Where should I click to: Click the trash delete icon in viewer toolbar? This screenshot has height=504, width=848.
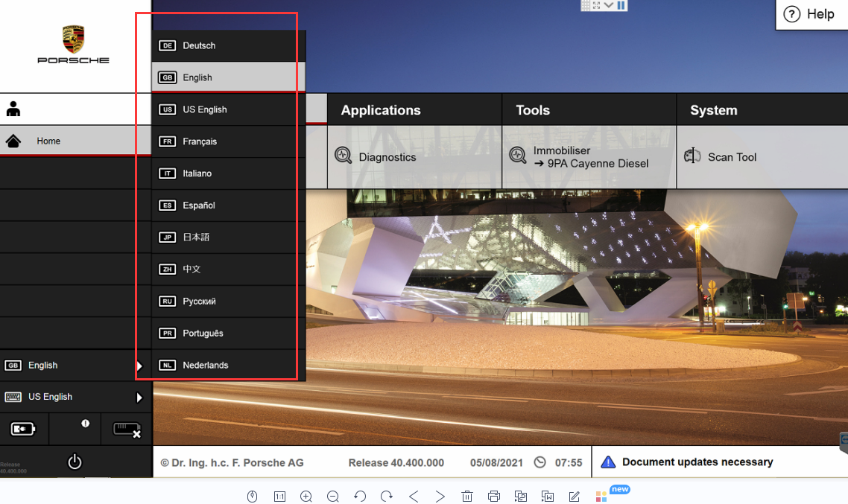point(466,497)
